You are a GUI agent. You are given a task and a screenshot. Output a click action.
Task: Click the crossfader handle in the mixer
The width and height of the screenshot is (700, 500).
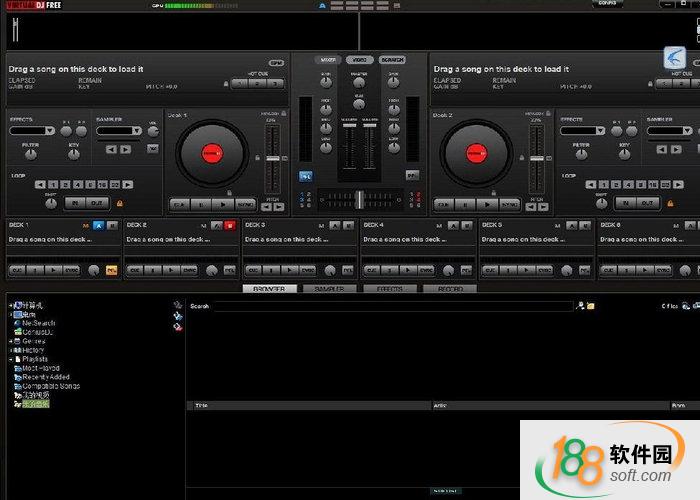pos(358,199)
